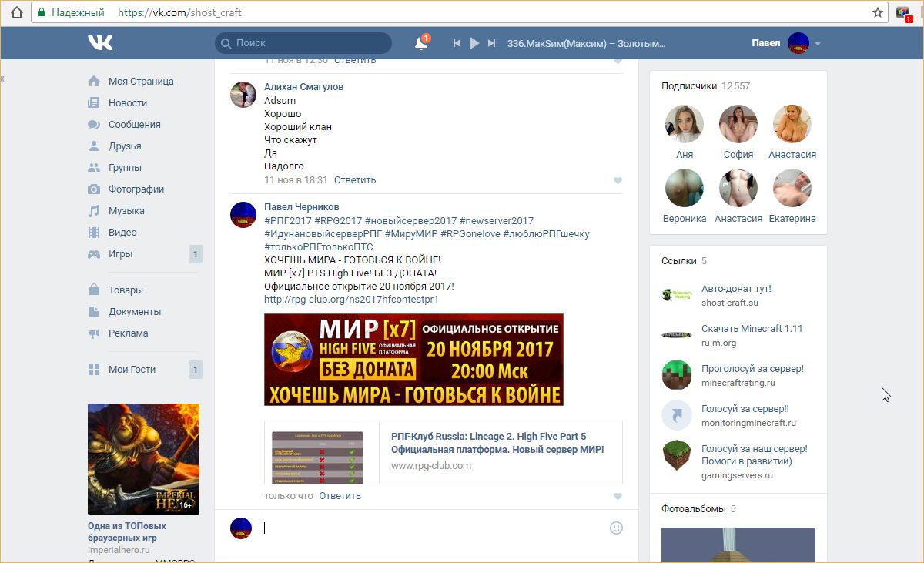Open rpg-club.com contest link in post
This screenshot has height=563, width=924.
tap(350, 299)
